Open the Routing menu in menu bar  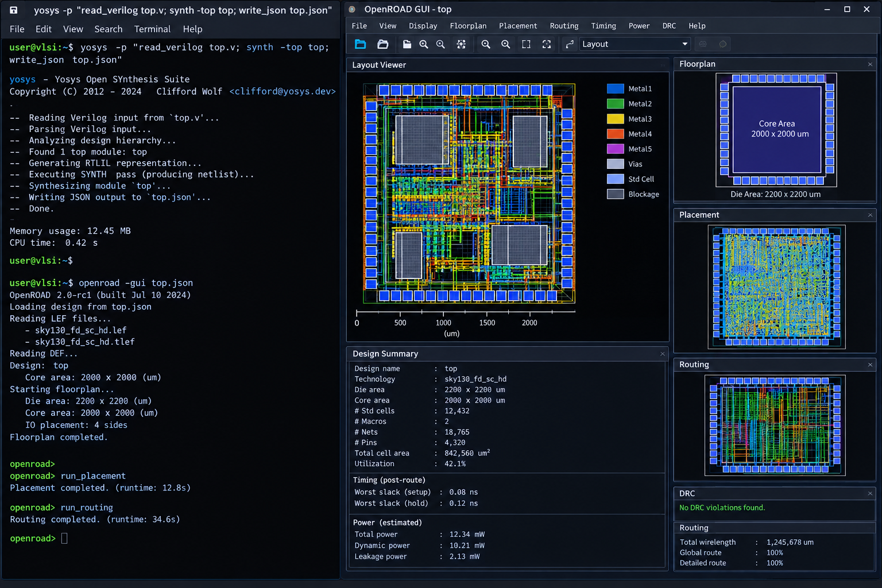point(564,26)
